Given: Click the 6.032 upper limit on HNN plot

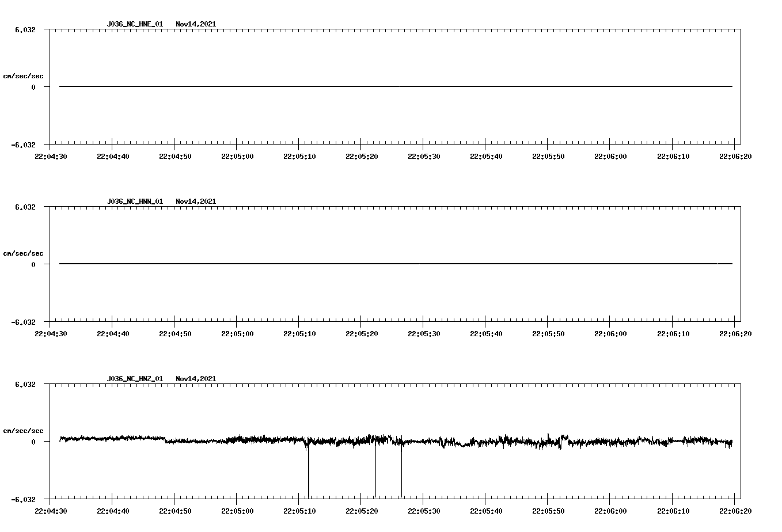Looking at the screenshot, I should (x=25, y=207).
